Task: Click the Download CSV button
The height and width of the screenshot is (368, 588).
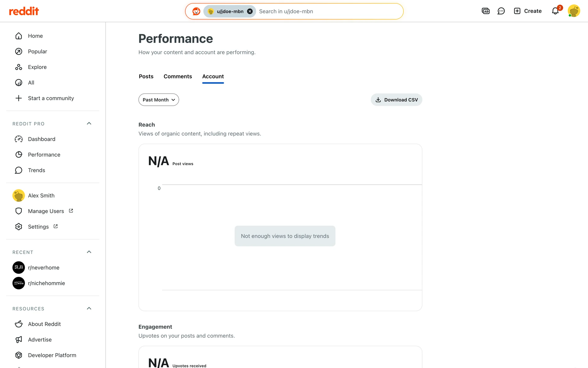Action: [x=396, y=100]
